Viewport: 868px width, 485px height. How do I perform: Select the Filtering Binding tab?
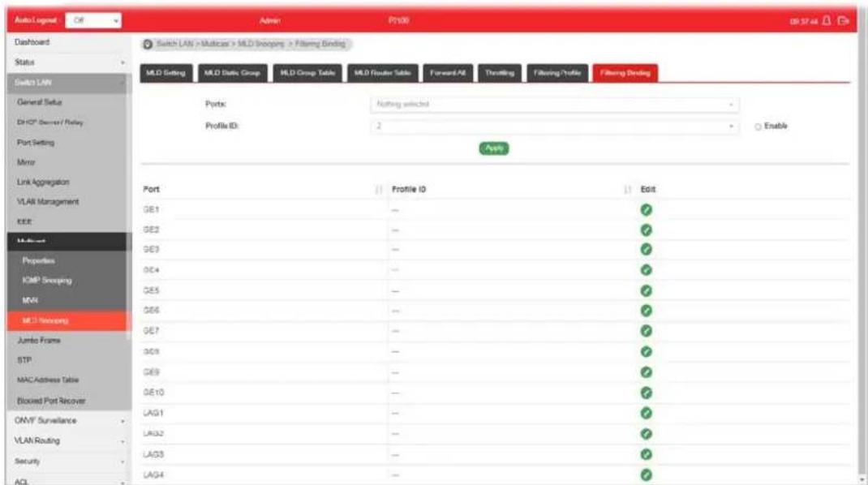pyautogui.click(x=625, y=73)
